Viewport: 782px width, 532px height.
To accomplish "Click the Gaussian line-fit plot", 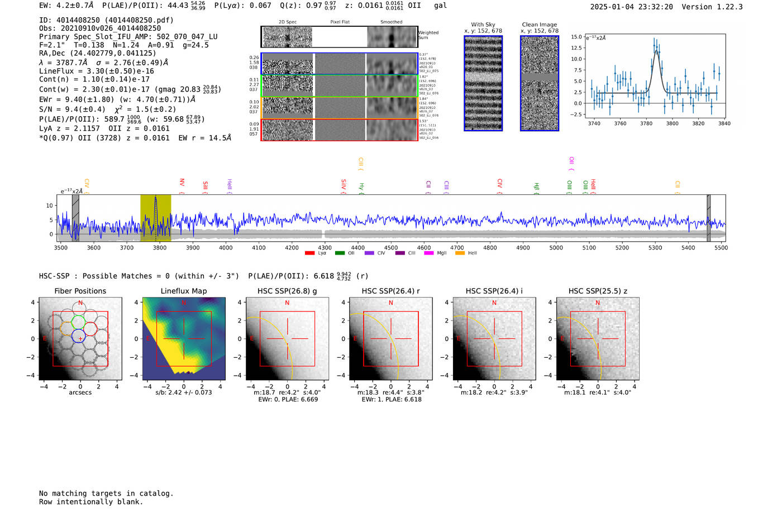I will pyautogui.click(x=655, y=75).
